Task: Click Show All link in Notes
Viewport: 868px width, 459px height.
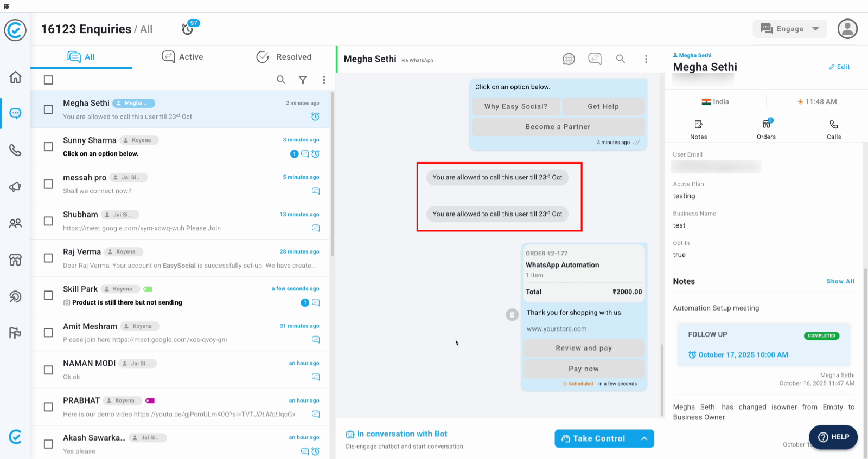Action: [x=840, y=281]
